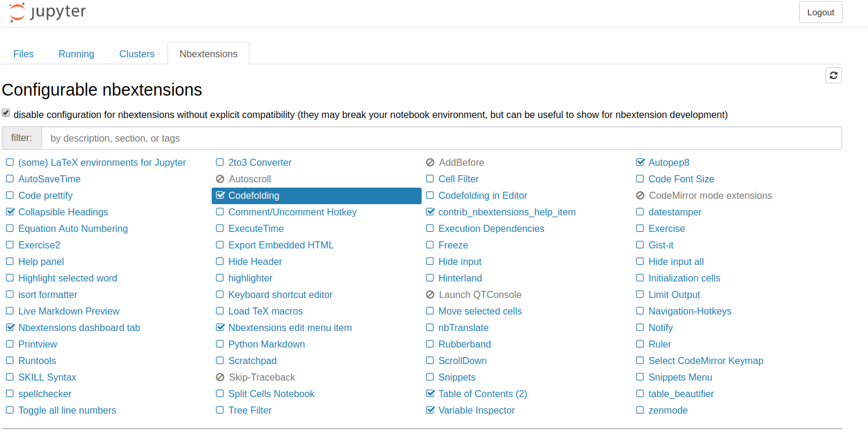The width and height of the screenshot is (868, 439).
Task: Open the Tree Filter extension link
Action: pyautogui.click(x=250, y=410)
